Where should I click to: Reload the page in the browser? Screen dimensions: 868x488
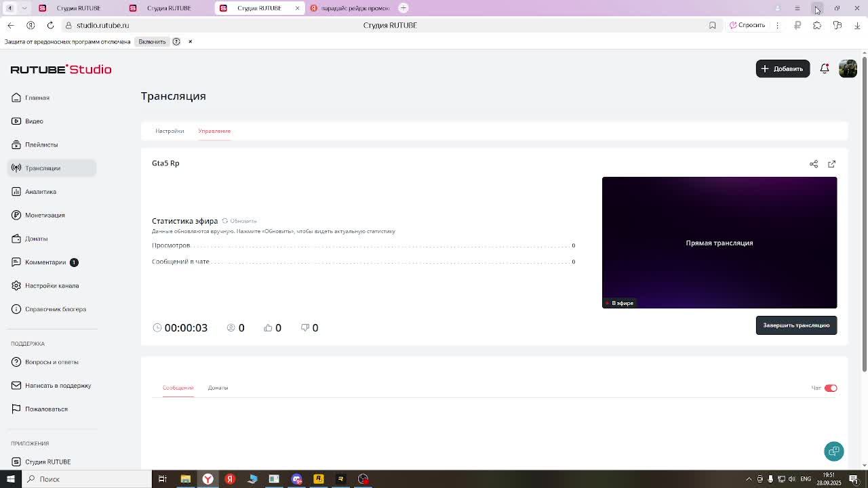tap(50, 25)
